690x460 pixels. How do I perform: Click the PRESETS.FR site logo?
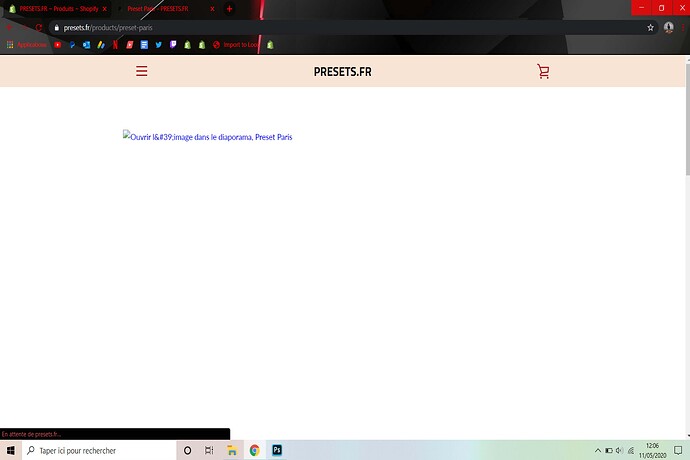tap(342, 72)
